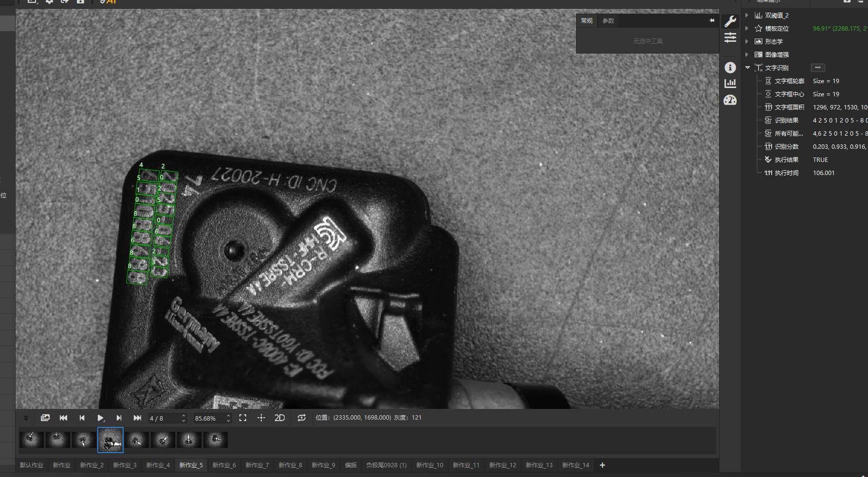Click the crosshair center icon
This screenshot has width=868, height=477.
click(x=261, y=418)
